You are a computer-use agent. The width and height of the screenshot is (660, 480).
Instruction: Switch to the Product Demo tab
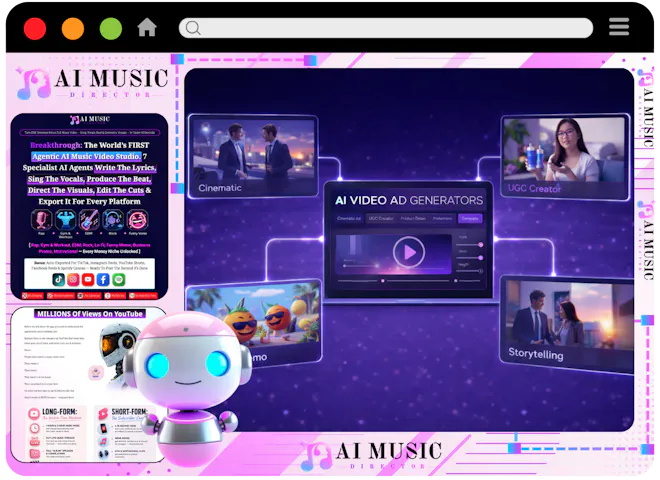click(413, 218)
